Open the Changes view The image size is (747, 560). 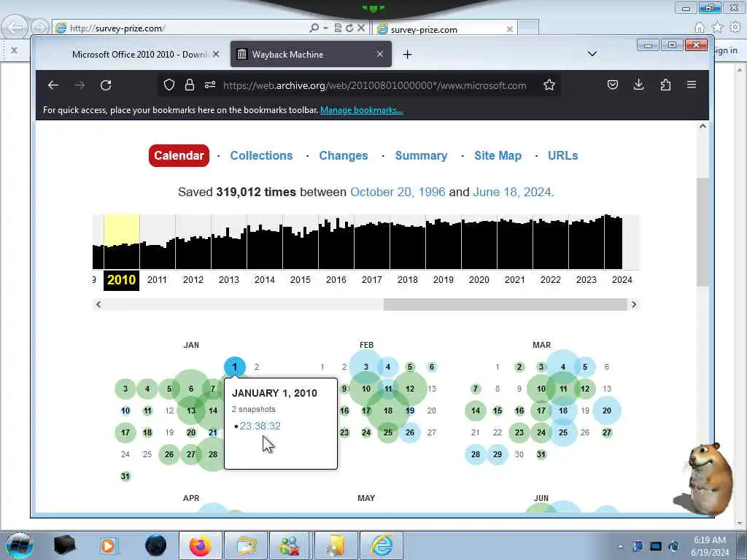tap(344, 156)
